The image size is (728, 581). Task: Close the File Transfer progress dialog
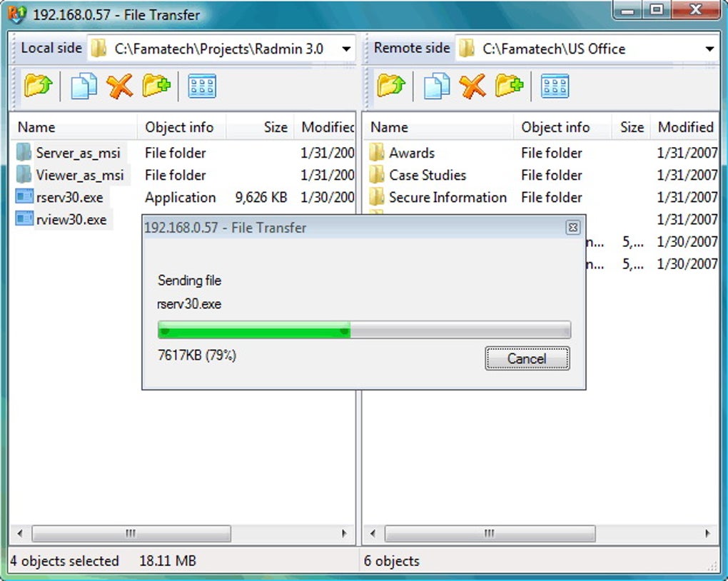(x=573, y=228)
